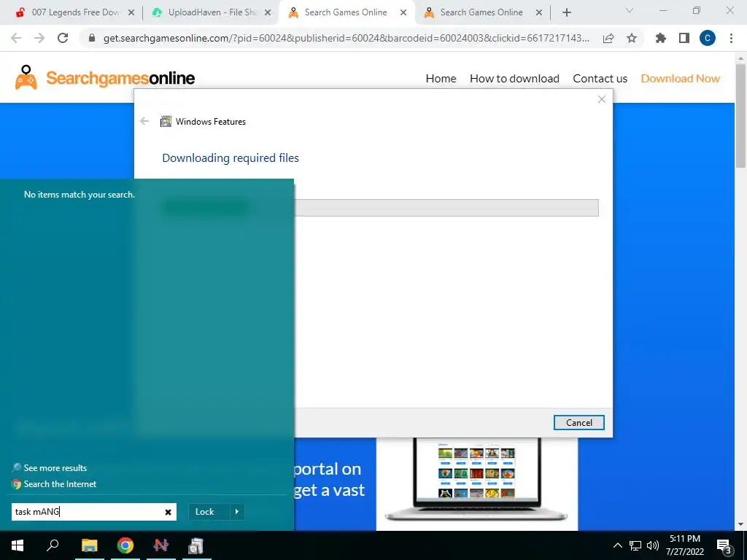747x560 pixels.
Task: Expand the arrow next to Lock
Action: 237,511
